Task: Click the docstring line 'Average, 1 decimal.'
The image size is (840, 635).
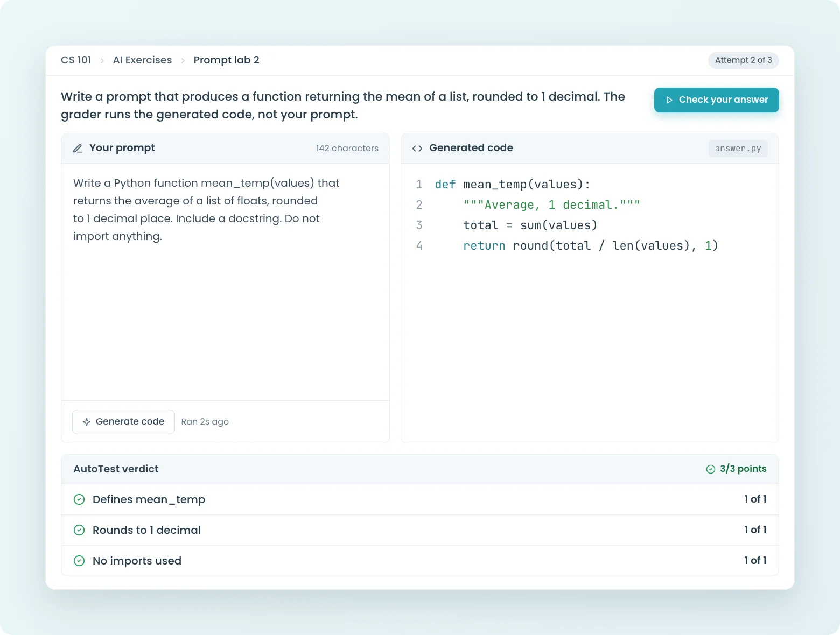Action: tap(551, 205)
